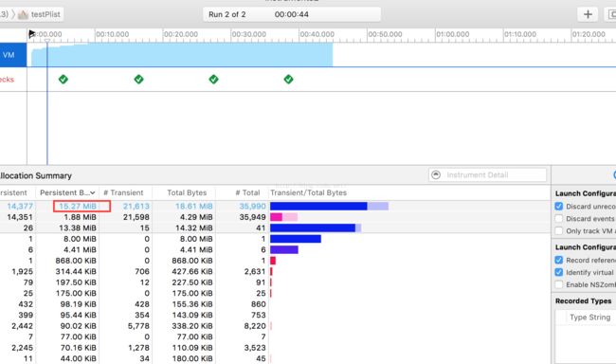Click the 01:00.000 timeline ruler mark
616x364 pixels.
point(453,34)
